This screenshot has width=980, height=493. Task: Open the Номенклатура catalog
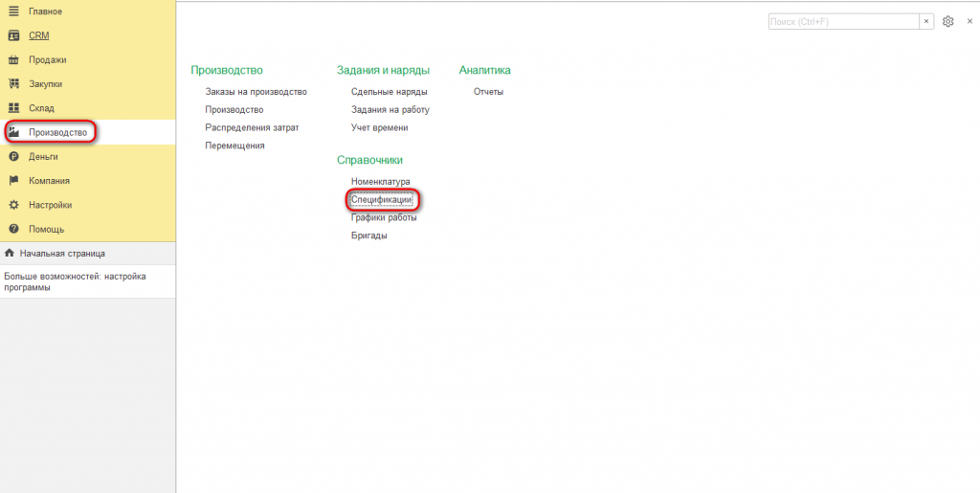(381, 181)
